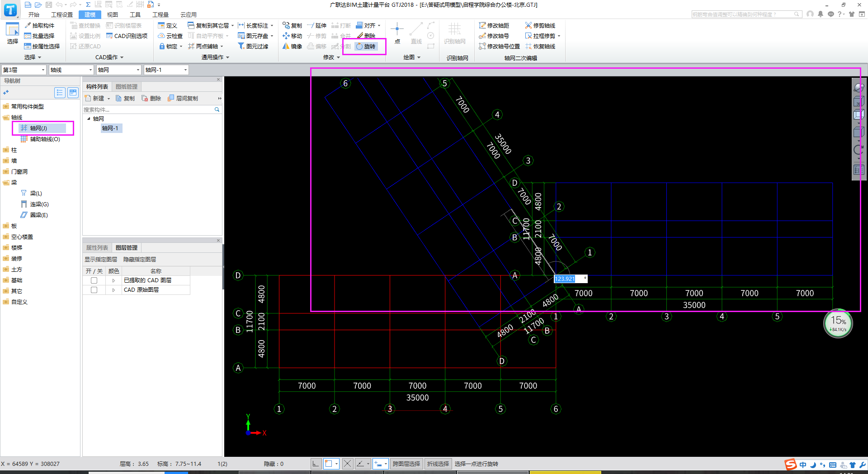Click the 复制 copy tool in 修改 group
The height and width of the screenshot is (474, 868).
(x=292, y=25)
